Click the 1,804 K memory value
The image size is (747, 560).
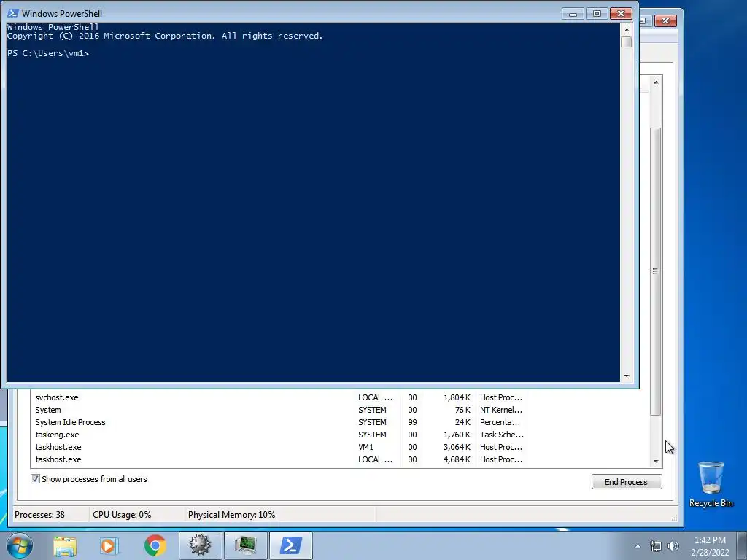pos(457,397)
